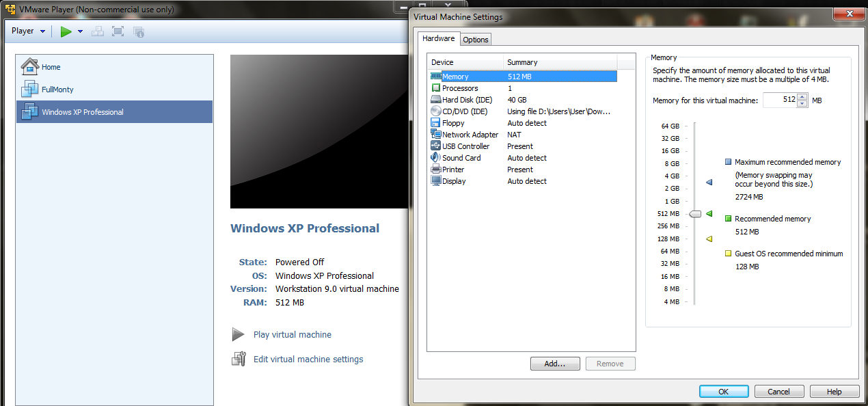Select the Memory device row
This screenshot has height=406, width=868.
(523, 77)
